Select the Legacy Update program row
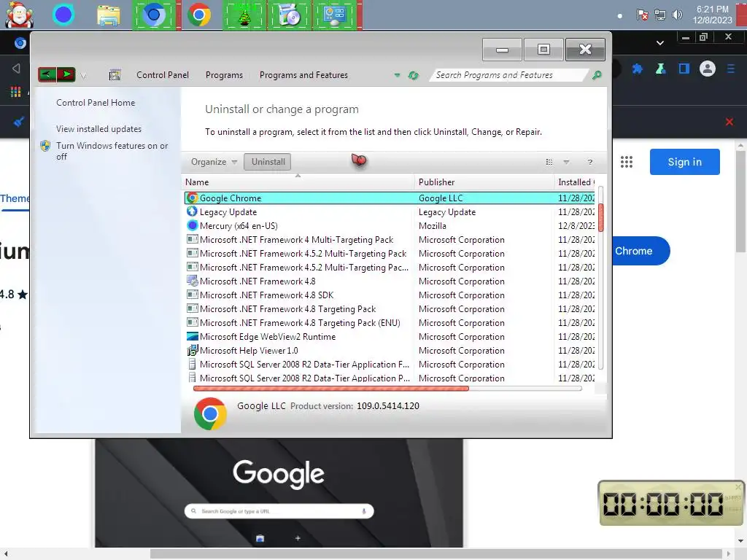This screenshot has height=560, width=747. pos(390,212)
